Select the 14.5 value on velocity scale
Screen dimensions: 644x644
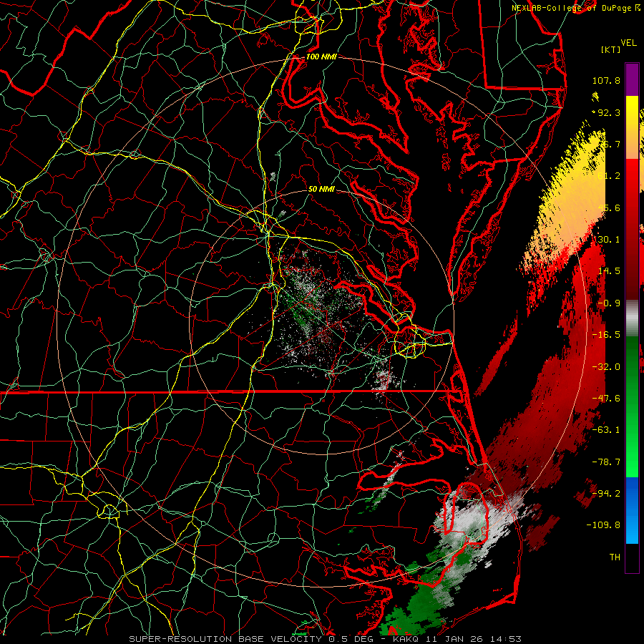click(x=609, y=271)
